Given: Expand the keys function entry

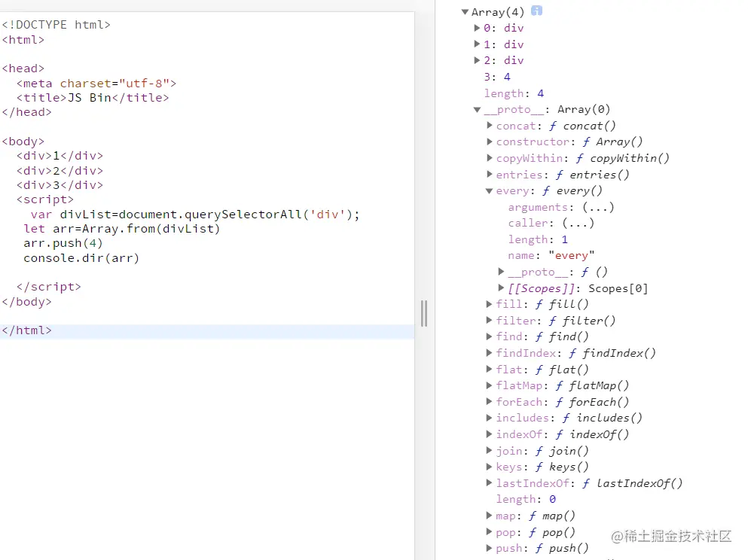Looking at the screenshot, I should point(490,467).
